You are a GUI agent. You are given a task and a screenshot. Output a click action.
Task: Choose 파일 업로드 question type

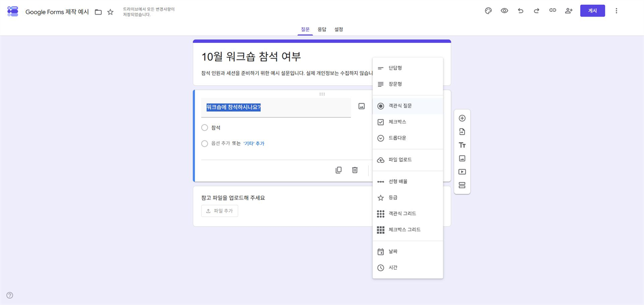click(x=408, y=160)
